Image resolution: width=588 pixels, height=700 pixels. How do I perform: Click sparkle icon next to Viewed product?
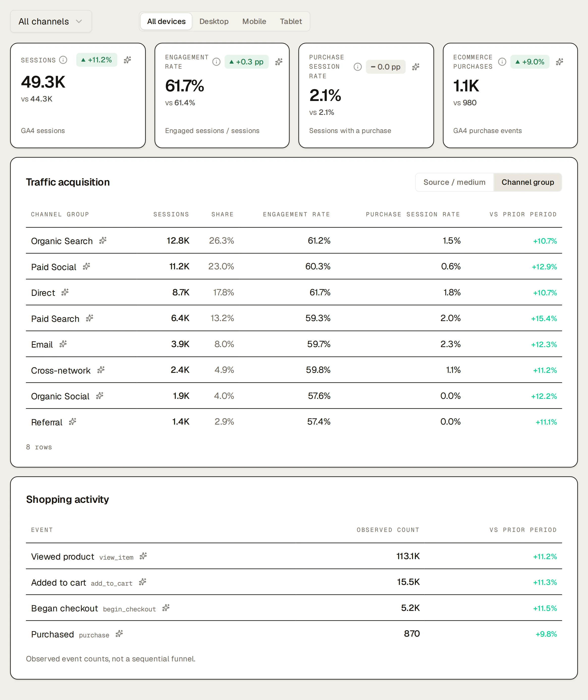pos(143,556)
